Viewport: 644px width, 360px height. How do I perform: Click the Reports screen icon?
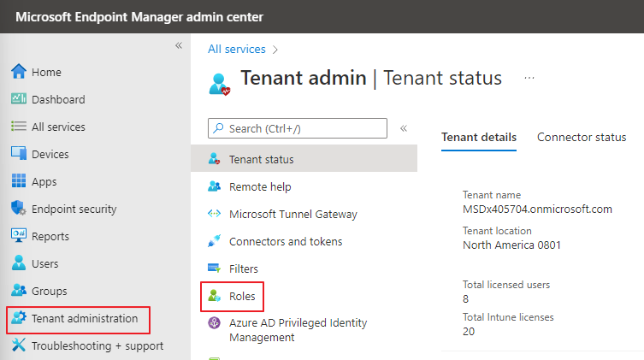[x=19, y=235]
